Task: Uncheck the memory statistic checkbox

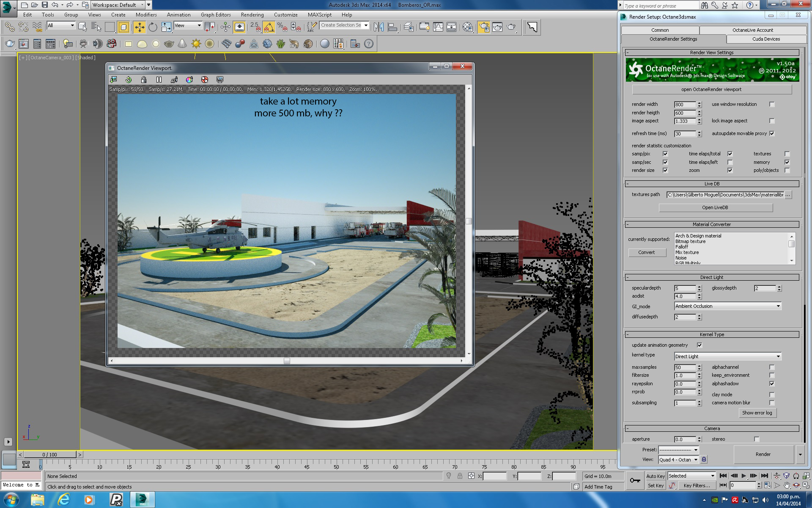Action: tap(787, 162)
